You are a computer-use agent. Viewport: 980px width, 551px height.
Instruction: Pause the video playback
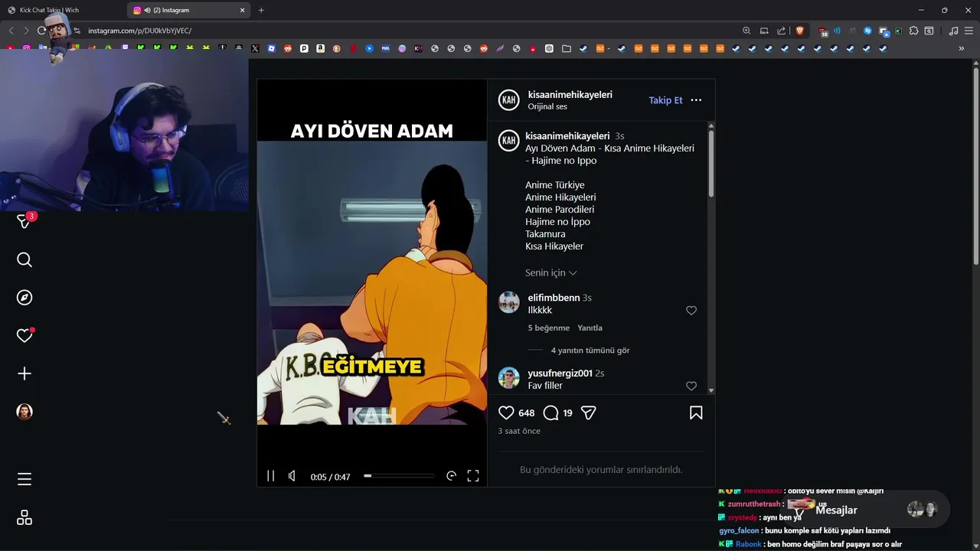[270, 476]
